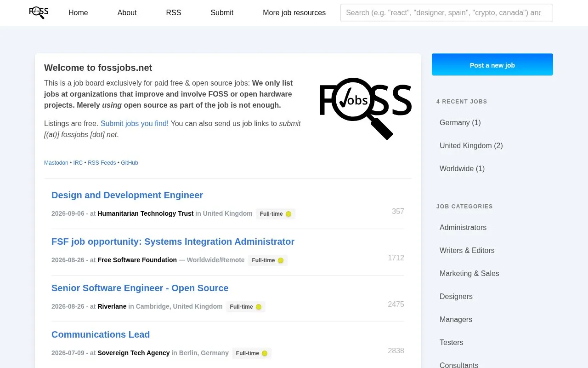The image size is (588, 368).
Task: Focus the job search field
Action: pos(447,13)
